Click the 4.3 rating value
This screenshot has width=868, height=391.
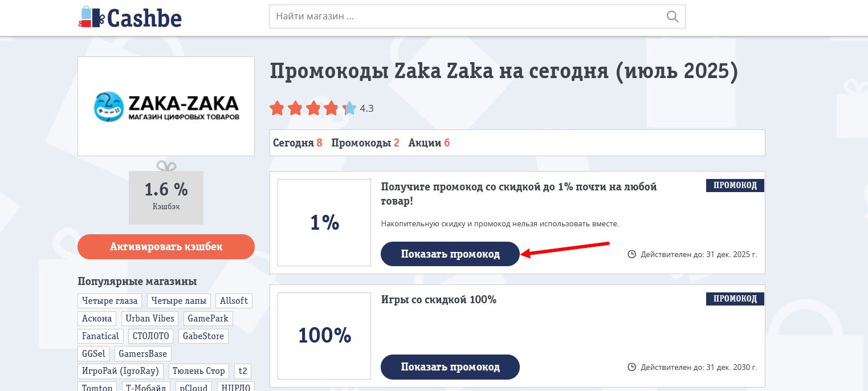point(366,108)
